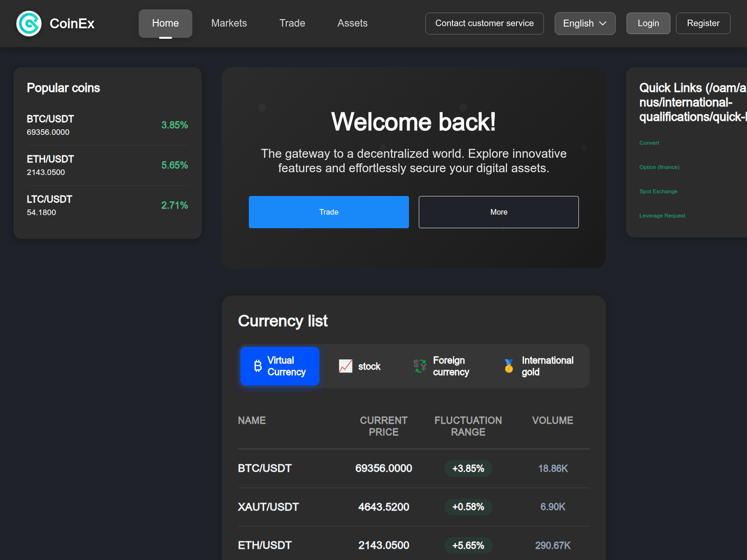Navigate to the Trade section
Viewport: 747px width, 560px height.
click(x=292, y=23)
